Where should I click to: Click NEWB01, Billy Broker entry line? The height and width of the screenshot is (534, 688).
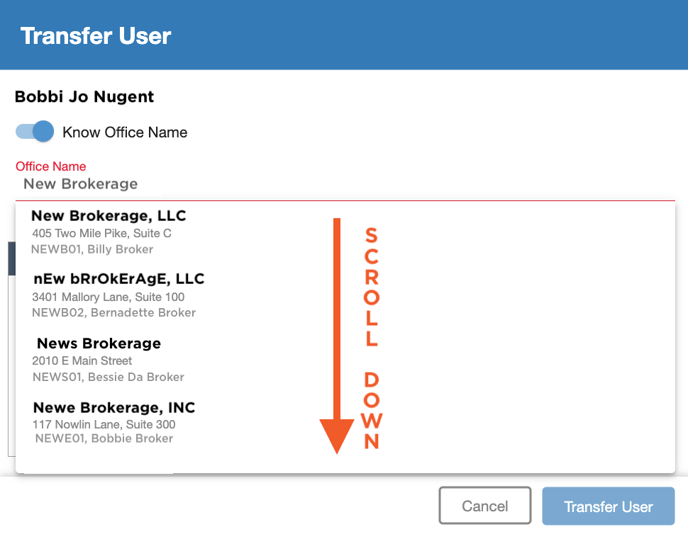pyautogui.click(x=92, y=249)
